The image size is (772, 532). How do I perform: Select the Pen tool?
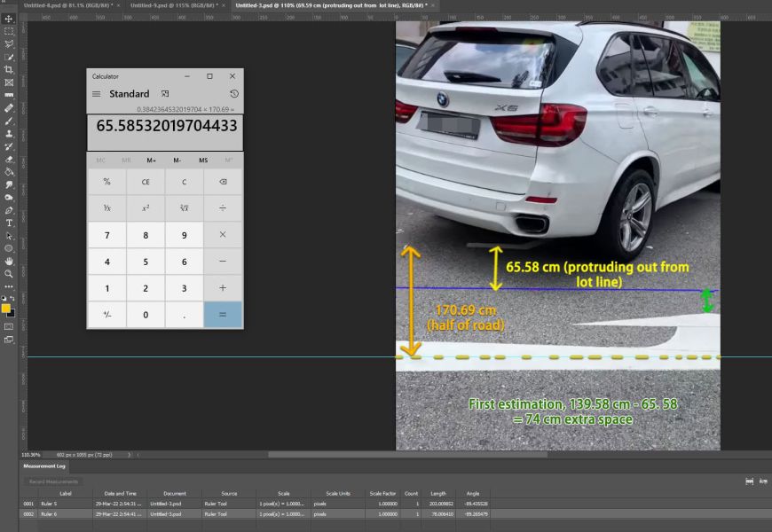9,210
